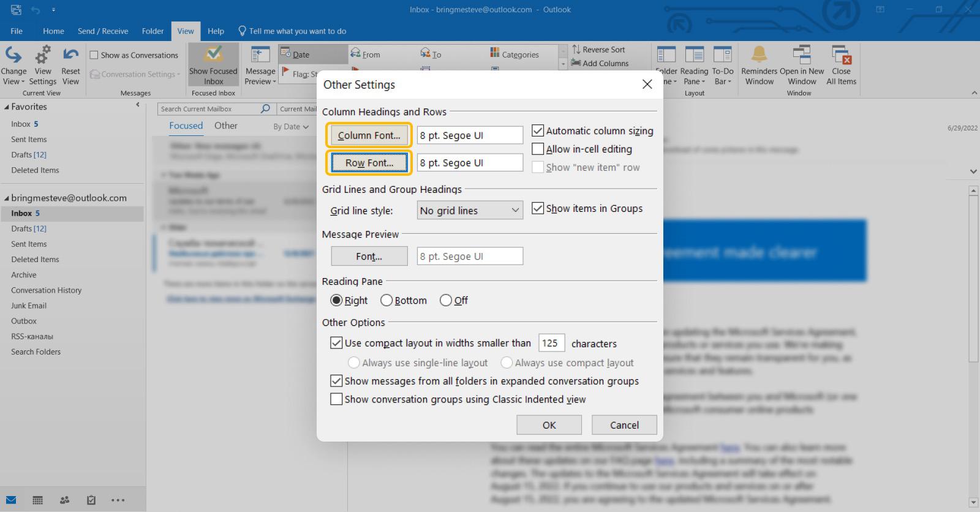Open By Date sort dropdown

tap(291, 127)
